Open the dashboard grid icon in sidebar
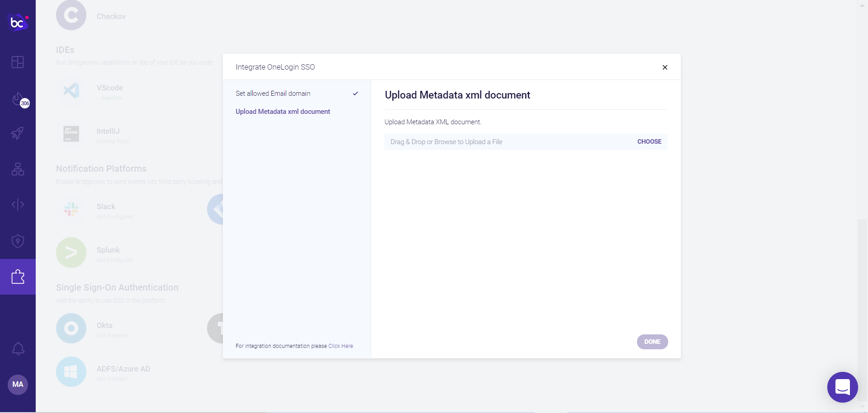868x413 pixels. (x=18, y=62)
